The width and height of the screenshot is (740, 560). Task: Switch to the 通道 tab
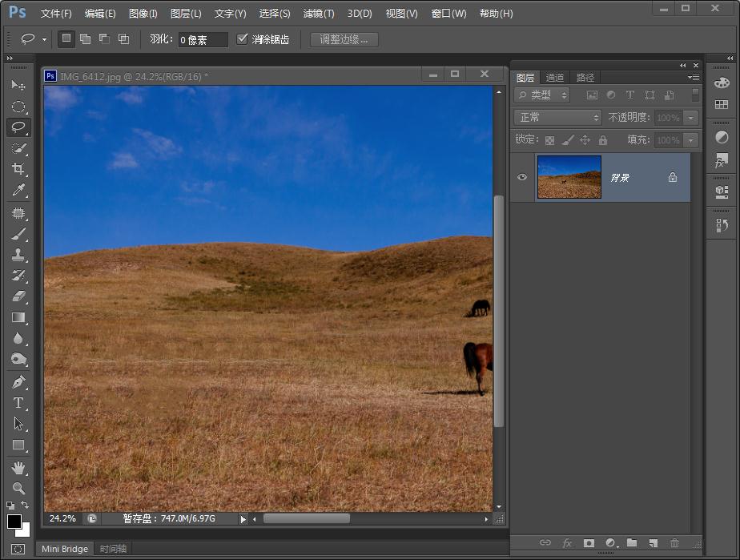pyautogui.click(x=555, y=78)
